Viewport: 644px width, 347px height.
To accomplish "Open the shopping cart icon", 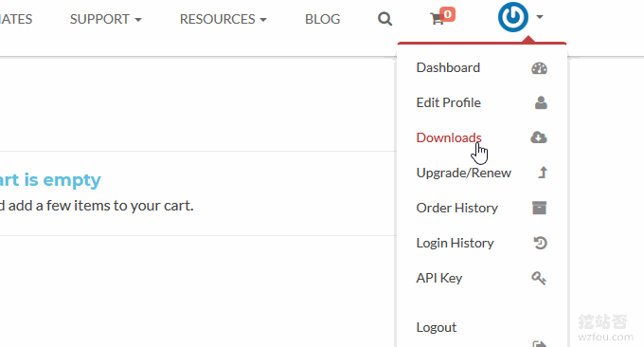I will click(x=437, y=19).
